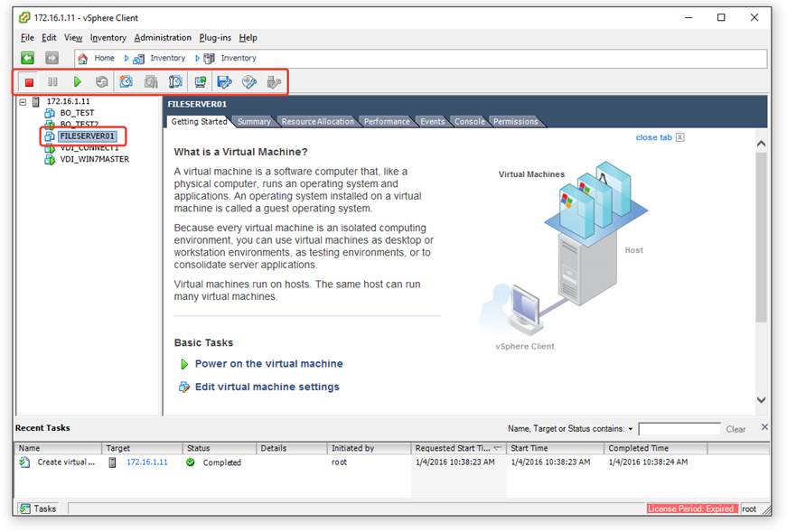
Task: Open Snapshot Manager from the toolbar
Action: pyautogui.click(x=175, y=82)
